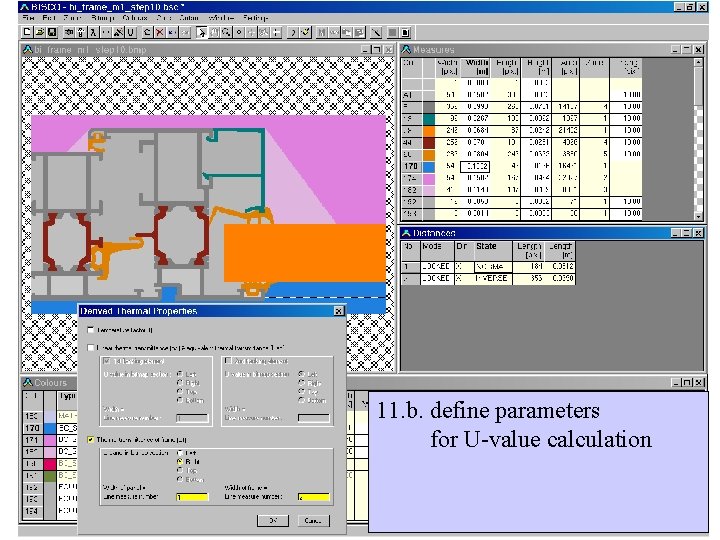Screen dimensions: 720x540
Task: Click the Measures scrollbar up arrow
Action: pos(698,62)
